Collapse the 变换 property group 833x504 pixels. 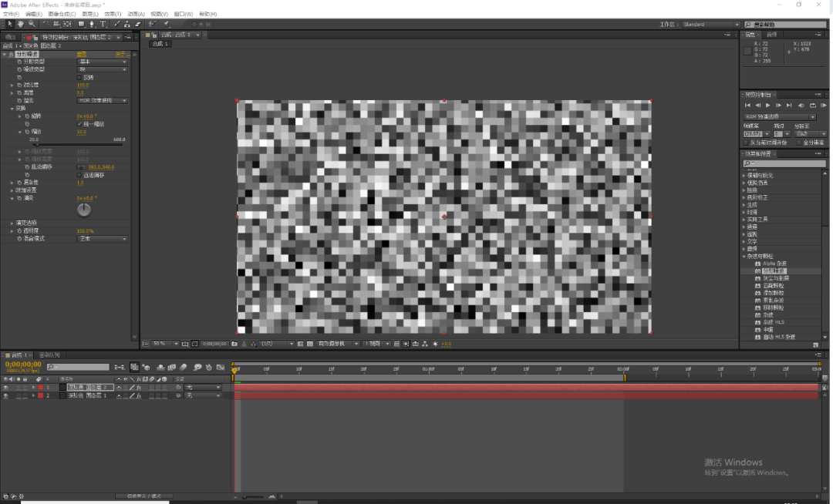[x=12, y=109]
